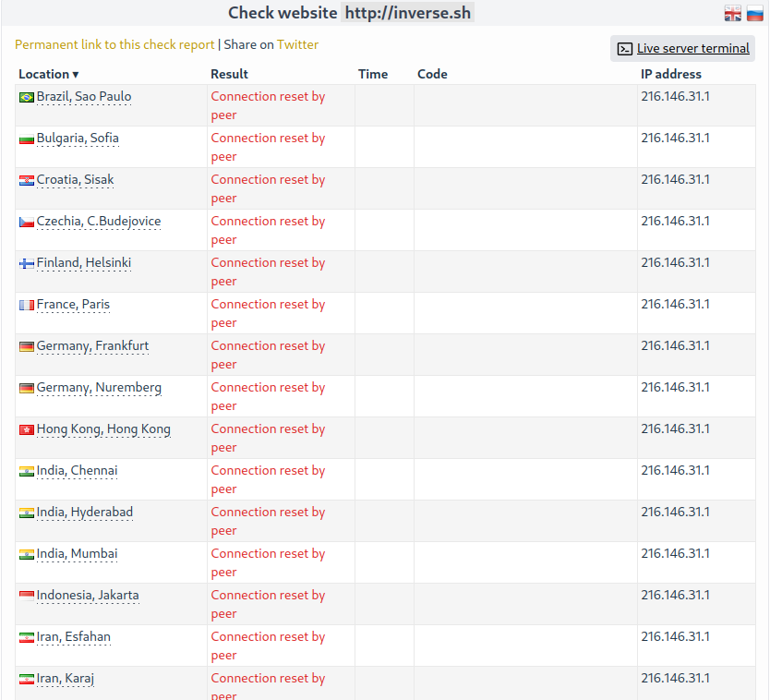Open the India, Hyderabad location link
Viewport: 770px width, 700px height.
tap(84, 512)
